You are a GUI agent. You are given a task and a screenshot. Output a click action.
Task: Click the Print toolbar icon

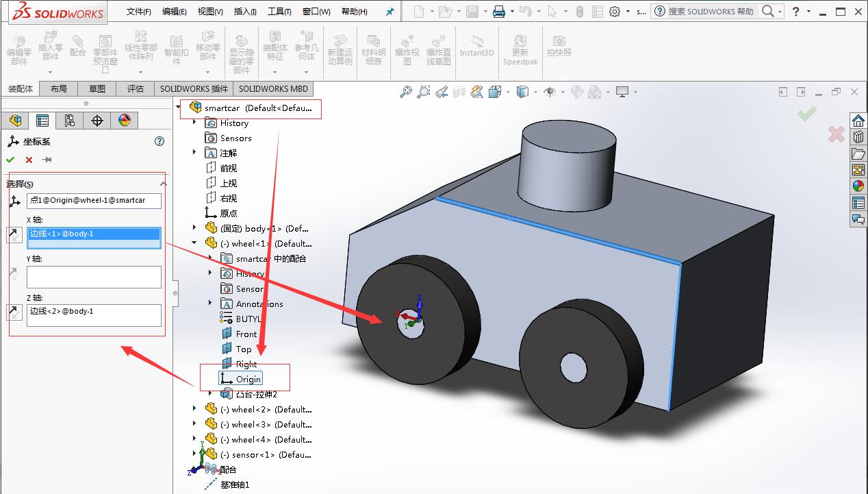(x=499, y=12)
